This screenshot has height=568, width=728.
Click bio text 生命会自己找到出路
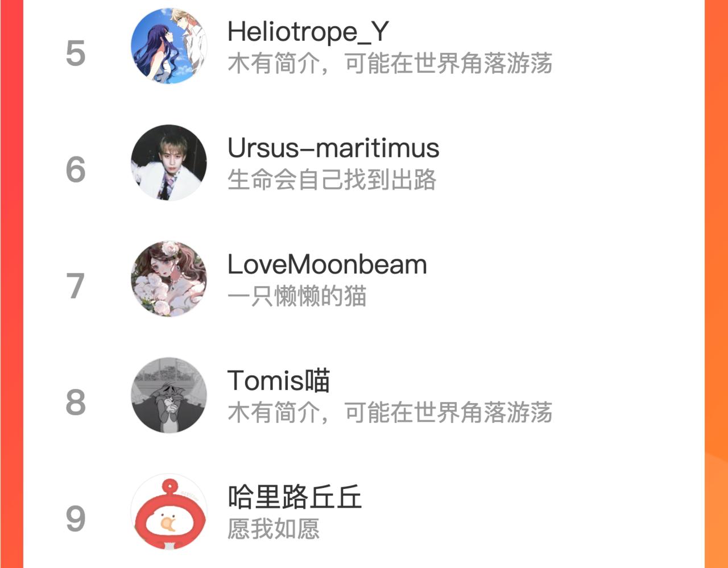[x=332, y=180]
